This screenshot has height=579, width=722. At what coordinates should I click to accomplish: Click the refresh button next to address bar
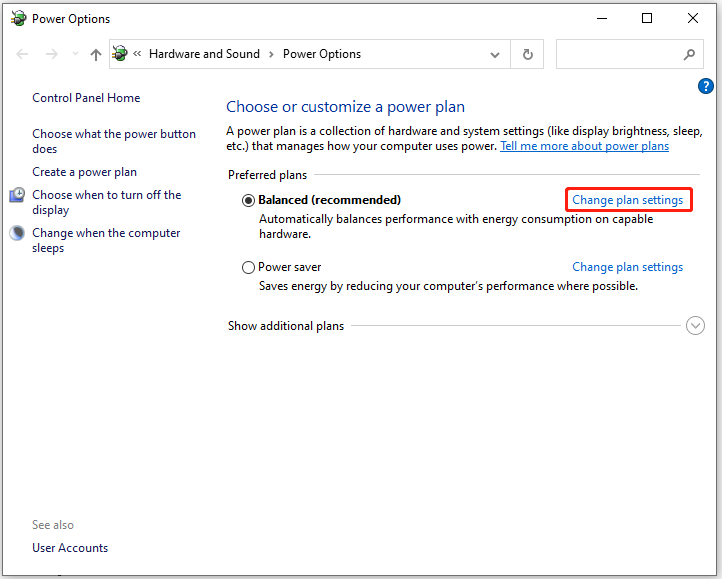tap(528, 54)
